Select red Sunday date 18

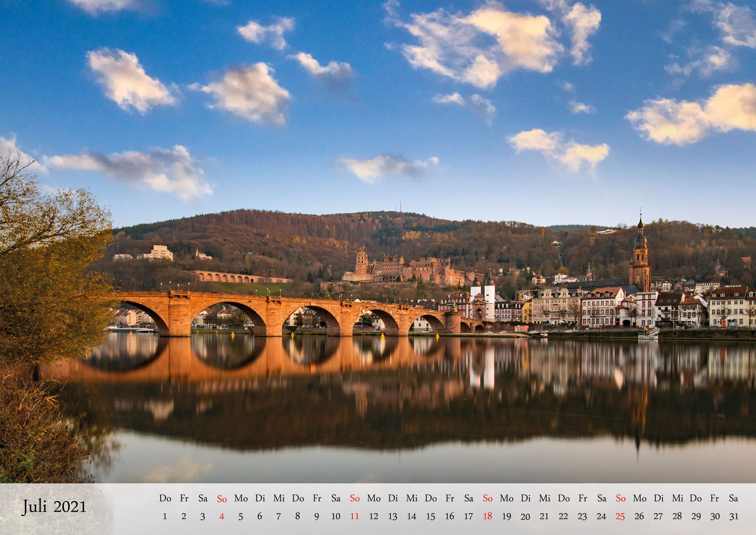click(487, 516)
